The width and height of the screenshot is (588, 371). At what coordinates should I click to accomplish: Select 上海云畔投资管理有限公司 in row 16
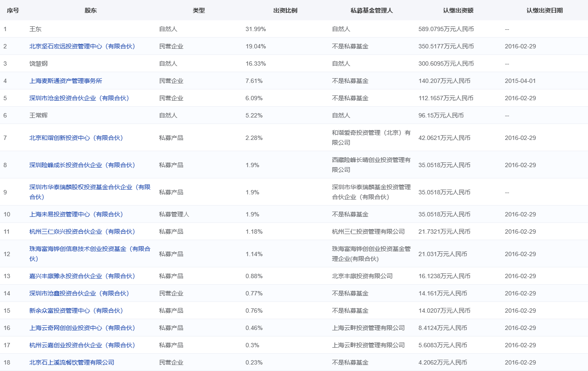[368, 328]
